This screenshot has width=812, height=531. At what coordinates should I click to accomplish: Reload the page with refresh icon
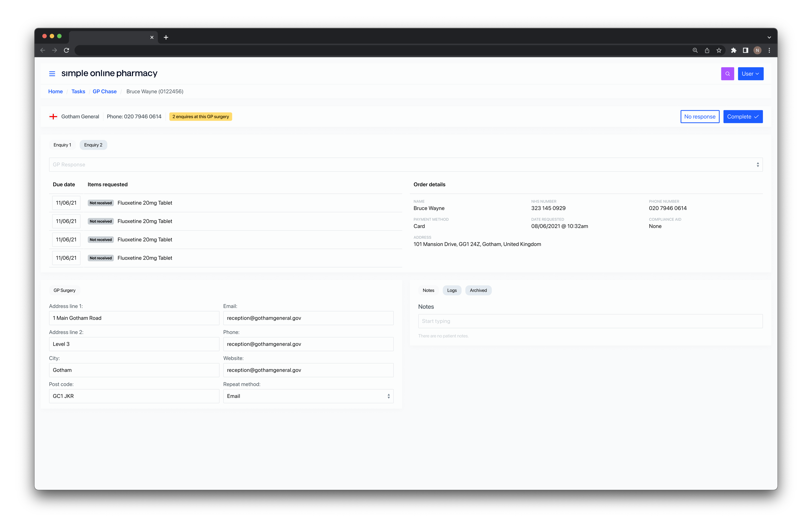[66, 51]
